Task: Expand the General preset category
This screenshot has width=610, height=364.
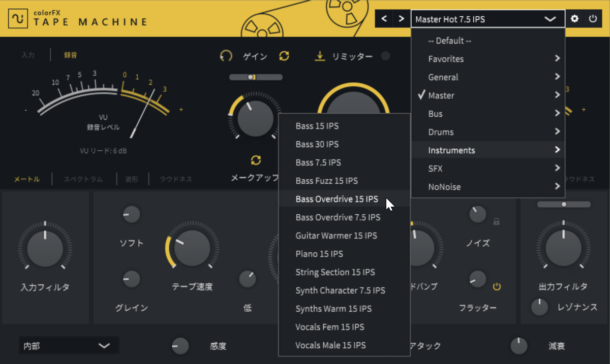Action: [488, 77]
